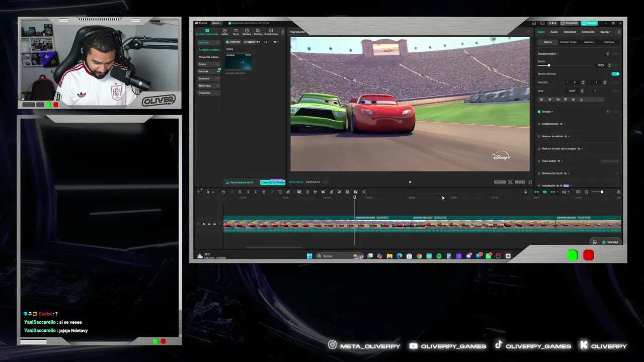The image size is (644, 362).
Task: Align clip to the top
Action: 566,100
